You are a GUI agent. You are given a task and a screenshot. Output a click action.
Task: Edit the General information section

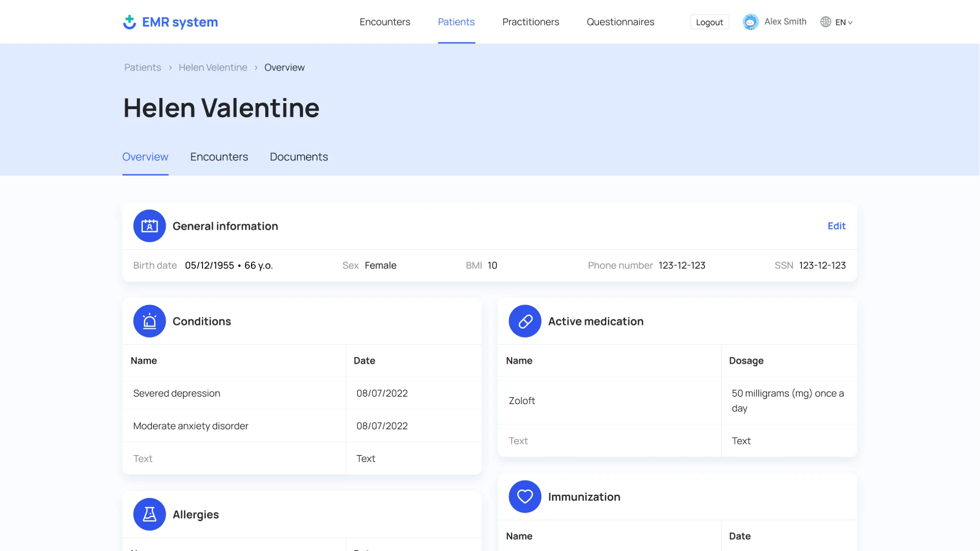837,226
